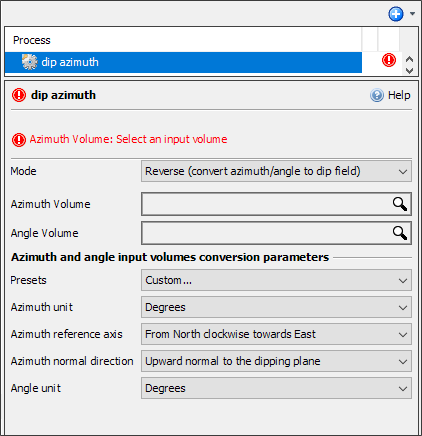Click the red warning icon beside dip azimuth title

19,95
